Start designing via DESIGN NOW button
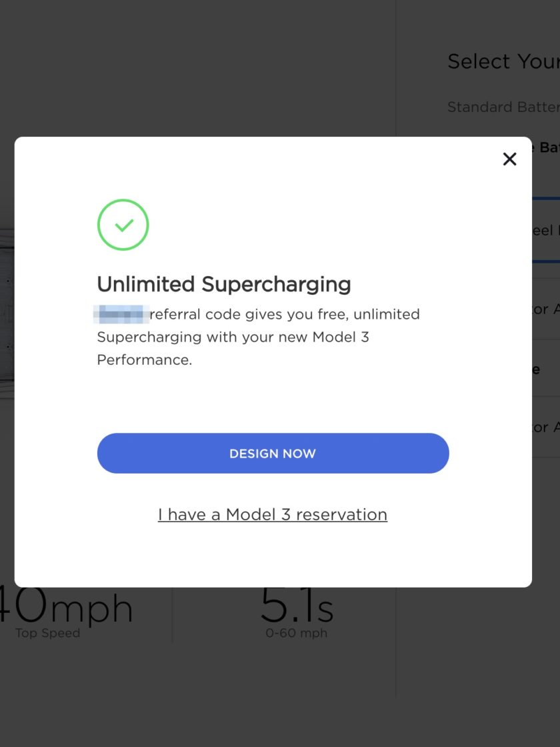The width and height of the screenshot is (560, 747). coord(273,453)
